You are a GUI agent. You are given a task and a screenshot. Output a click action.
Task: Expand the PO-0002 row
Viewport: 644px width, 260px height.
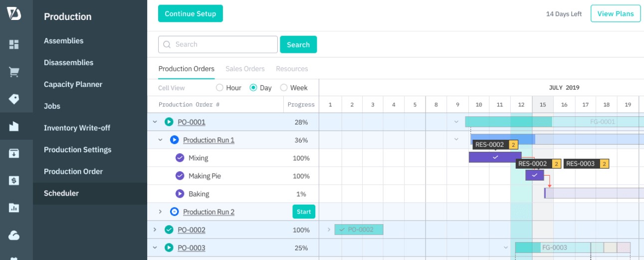pyautogui.click(x=155, y=230)
